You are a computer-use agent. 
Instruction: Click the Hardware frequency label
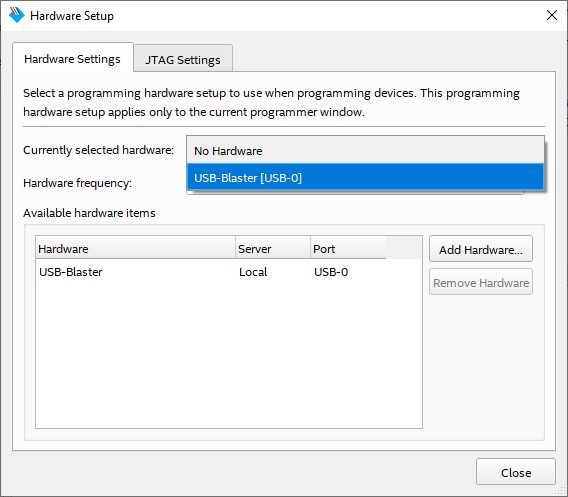pos(78,183)
